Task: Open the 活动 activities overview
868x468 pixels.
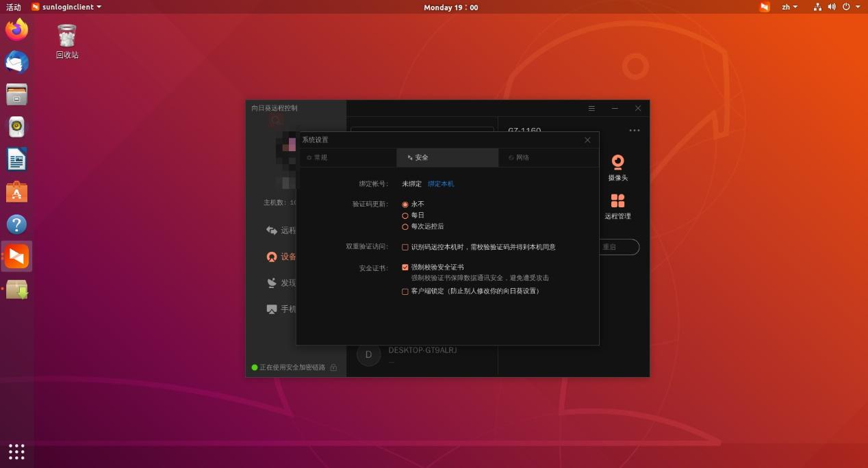Action: click(x=14, y=7)
